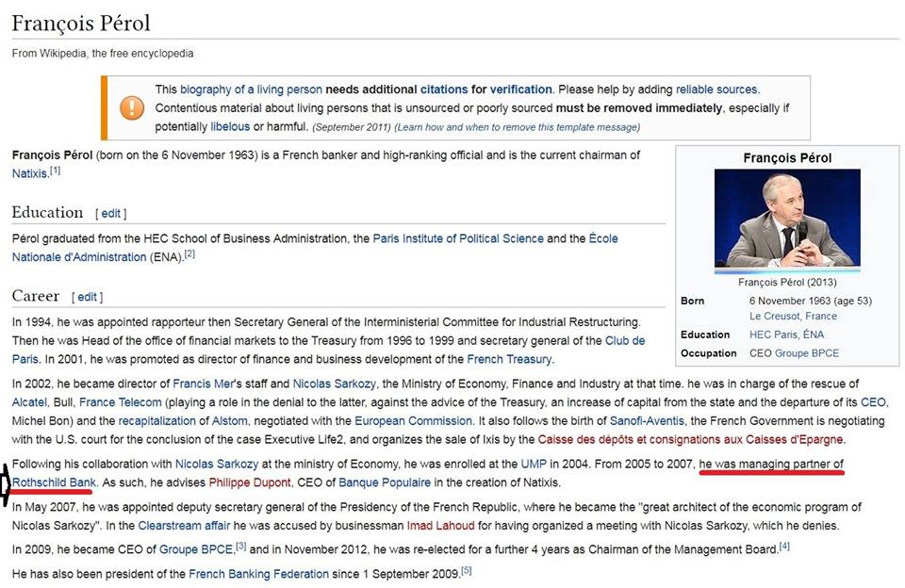905x588 pixels.
Task: Edit the Career section
Action: [87, 297]
